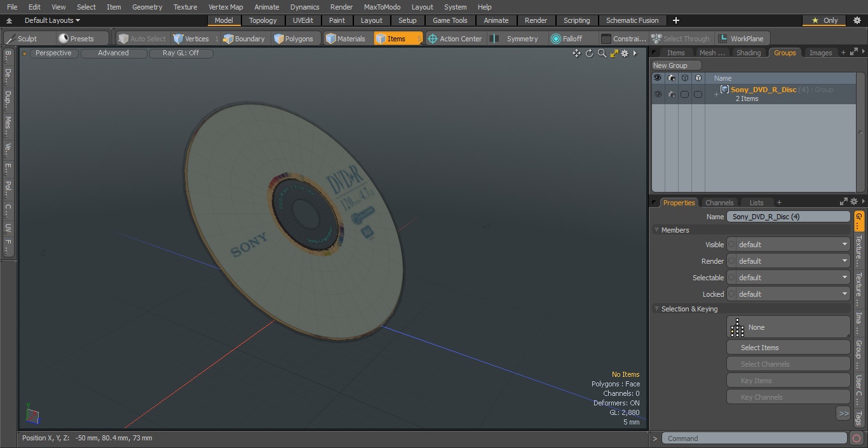Click the New Group button
Screen dimensions: 868x448
pyautogui.click(x=676, y=65)
